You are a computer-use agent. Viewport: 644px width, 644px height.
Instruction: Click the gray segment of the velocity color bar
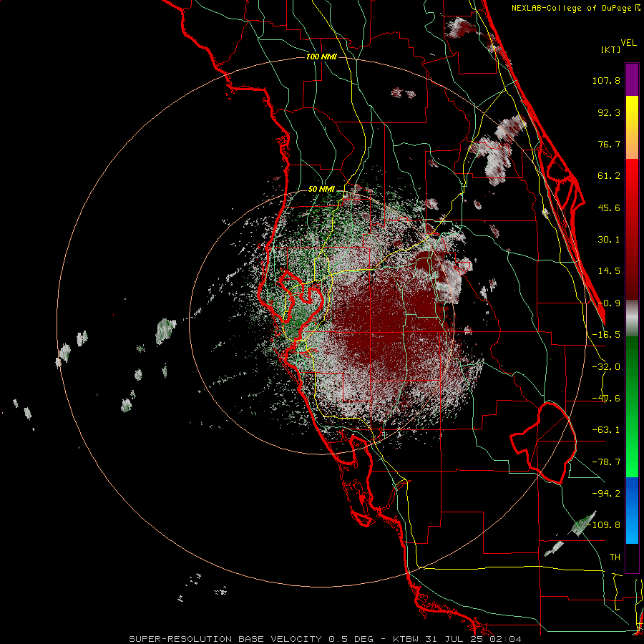click(x=632, y=318)
